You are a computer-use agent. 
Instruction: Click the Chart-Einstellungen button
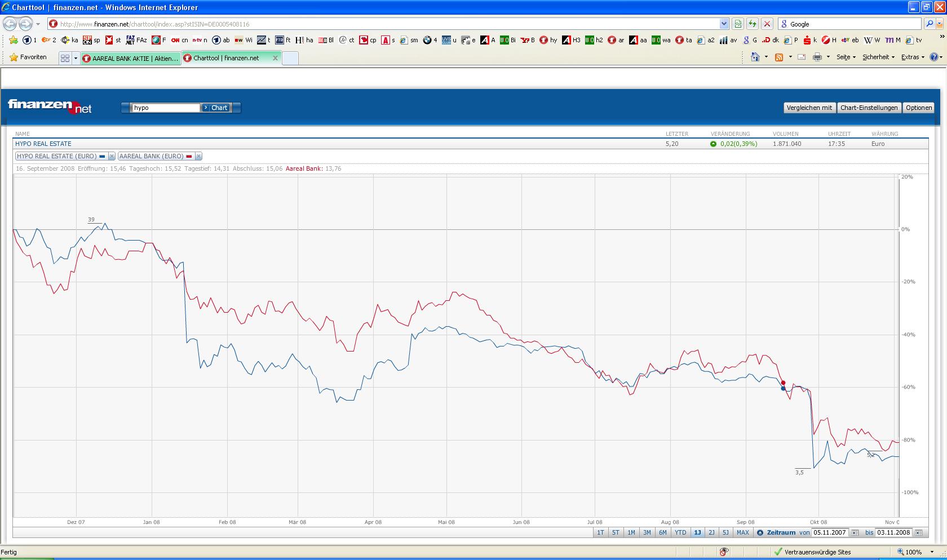869,108
